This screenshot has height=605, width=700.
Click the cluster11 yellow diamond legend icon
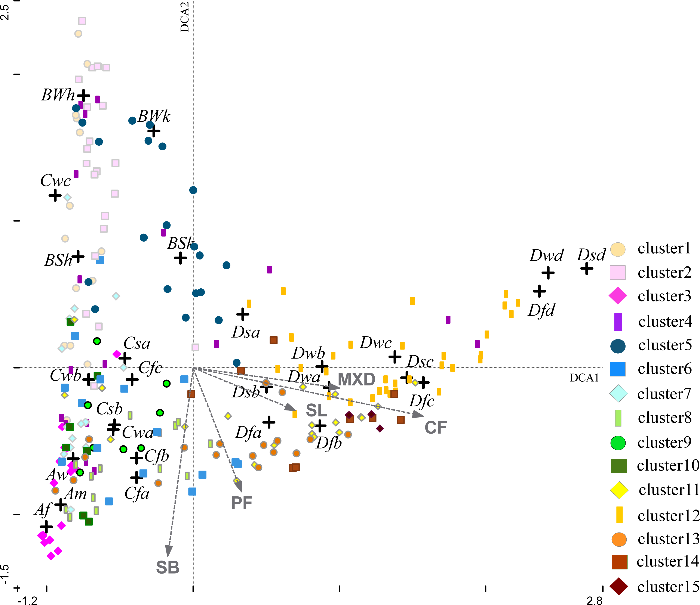(619, 490)
